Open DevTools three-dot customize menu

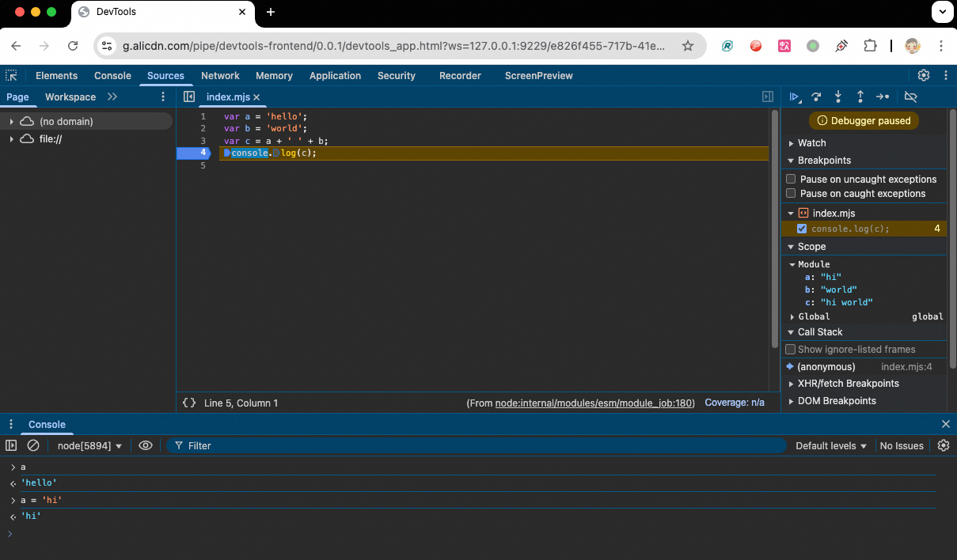tap(946, 76)
